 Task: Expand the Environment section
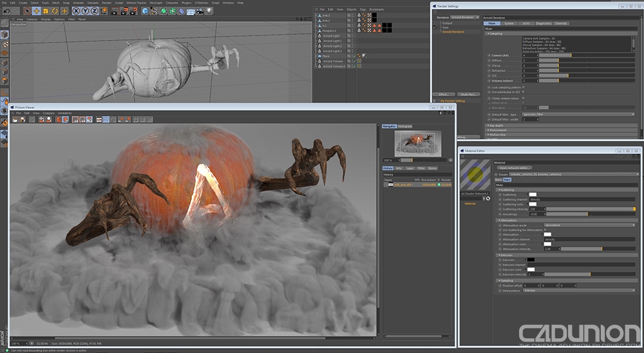[497, 130]
